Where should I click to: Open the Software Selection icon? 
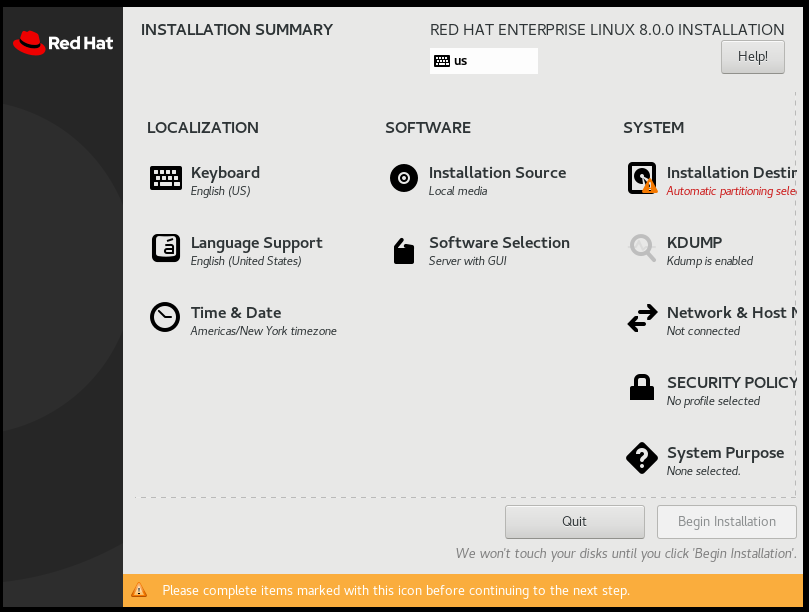click(x=404, y=248)
